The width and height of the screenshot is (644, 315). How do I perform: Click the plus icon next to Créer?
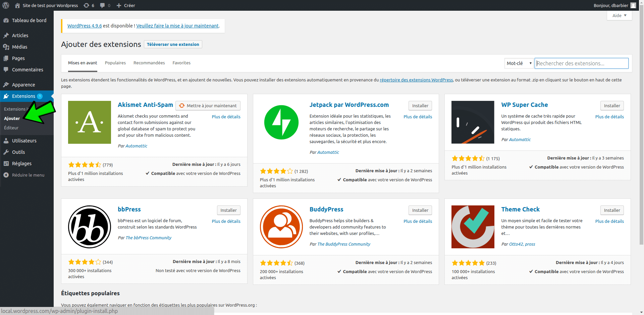tap(119, 5)
